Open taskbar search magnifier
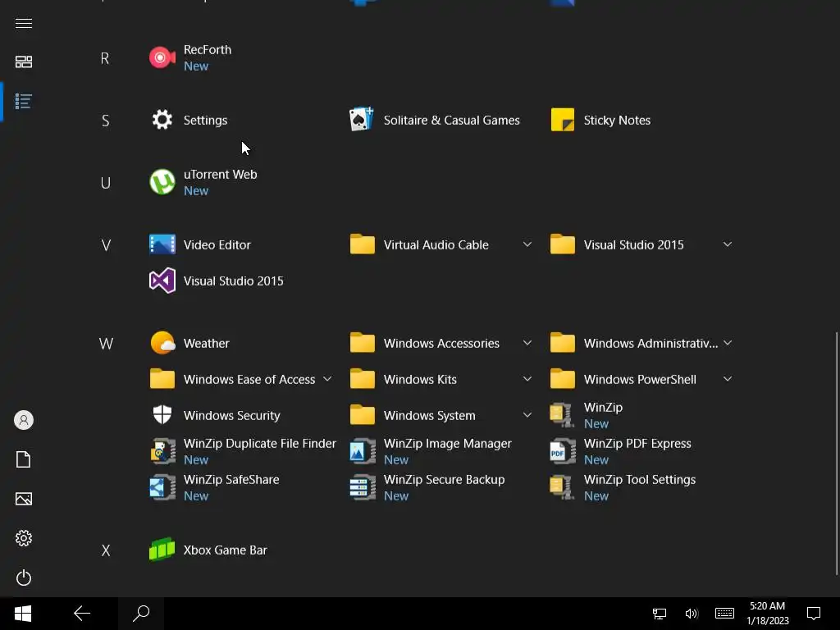 click(141, 614)
